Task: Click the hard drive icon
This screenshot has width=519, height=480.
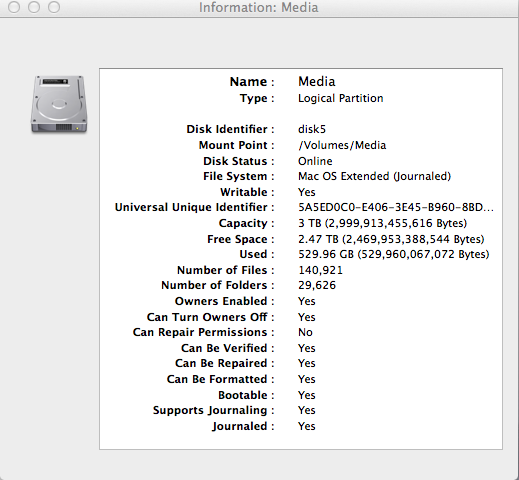Action: (x=59, y=104)
